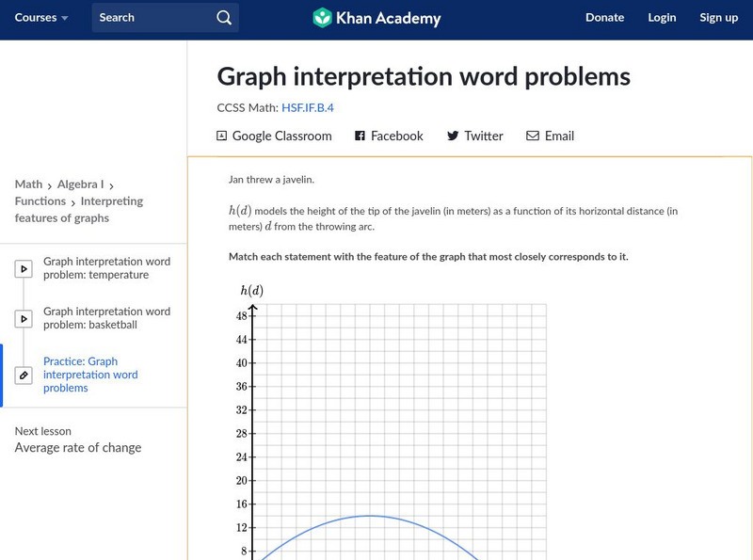Screen dimensions: 753x560
Task: Open the Courses dropdown menu
Action: (41, 18)
